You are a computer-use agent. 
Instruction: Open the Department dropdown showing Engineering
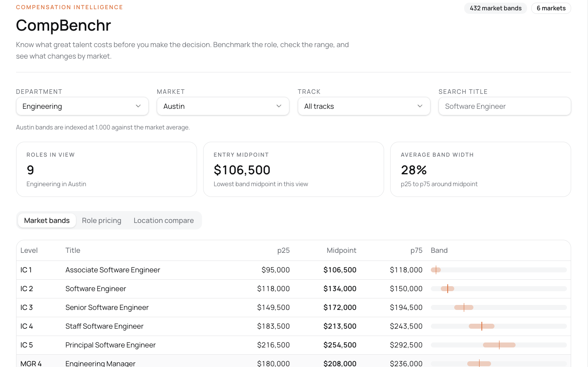coord(82,106)
